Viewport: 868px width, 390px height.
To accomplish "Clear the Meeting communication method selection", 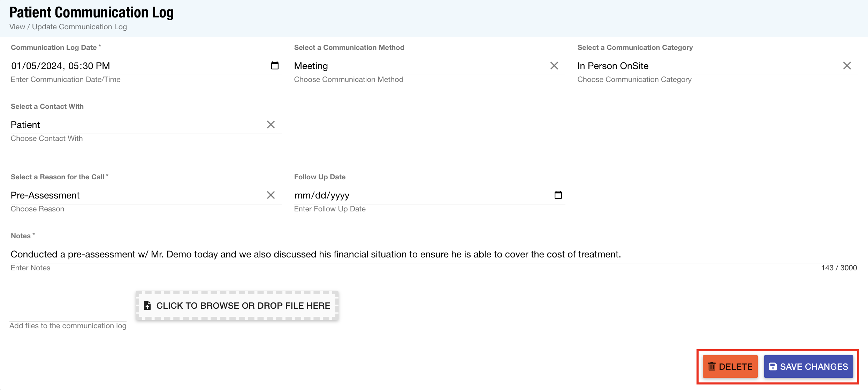I will [x=554, y=66].
